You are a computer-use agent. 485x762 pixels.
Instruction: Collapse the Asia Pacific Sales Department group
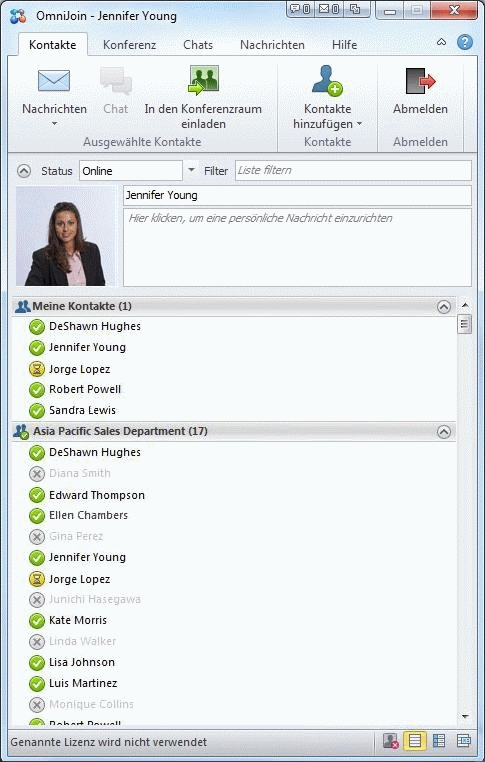click(444, 432)
